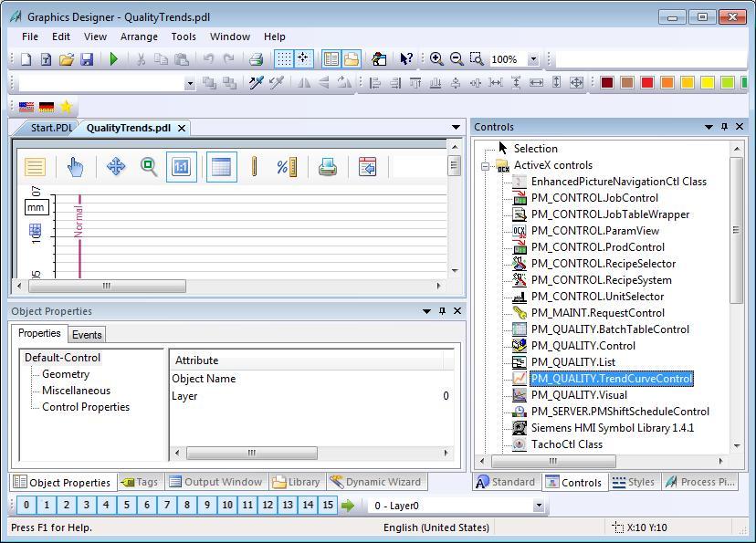The width and height of the screenshot is (756, 543).
Task: Pick the dark red color swatch
Action: pyautogui.click(x=607, y=83)
